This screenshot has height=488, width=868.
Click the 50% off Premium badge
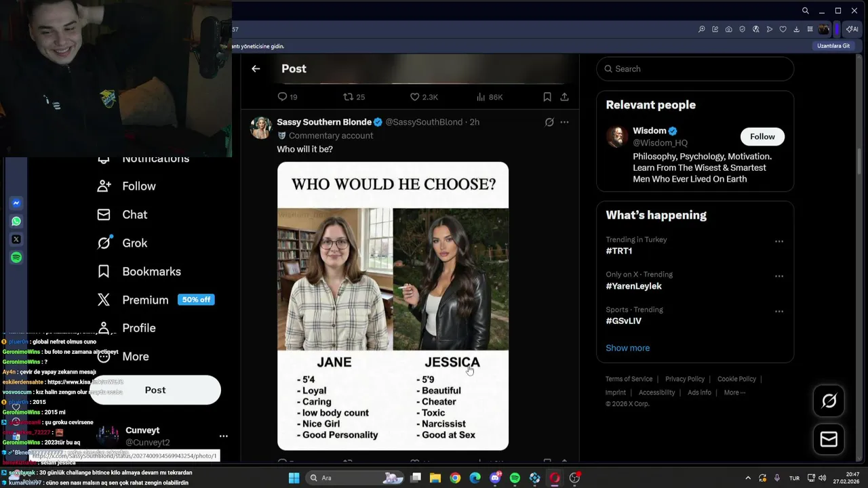pyautogui.click(x=196, y=300)
